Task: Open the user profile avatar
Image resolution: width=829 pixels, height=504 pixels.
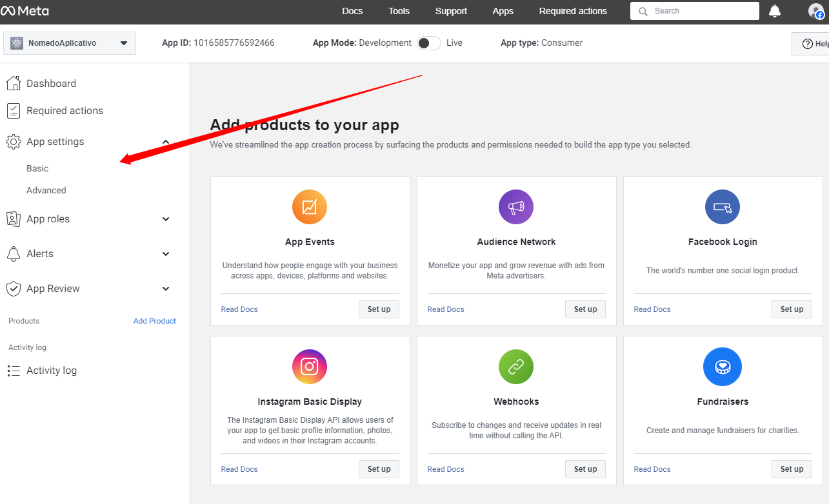Action: (816, 11)
